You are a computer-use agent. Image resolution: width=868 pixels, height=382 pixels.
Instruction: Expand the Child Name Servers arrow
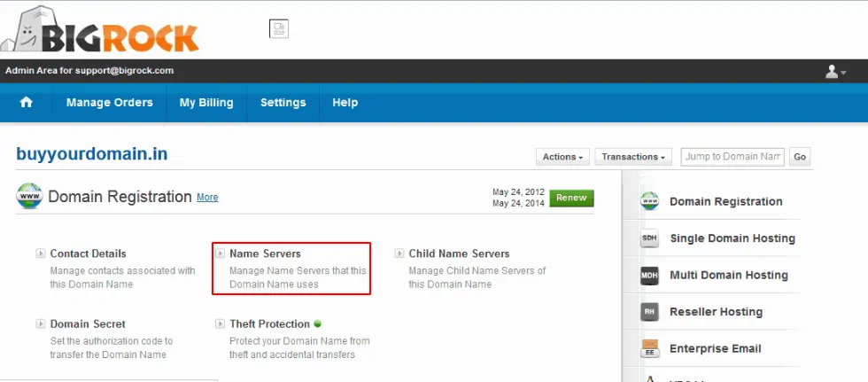point(399,253)
